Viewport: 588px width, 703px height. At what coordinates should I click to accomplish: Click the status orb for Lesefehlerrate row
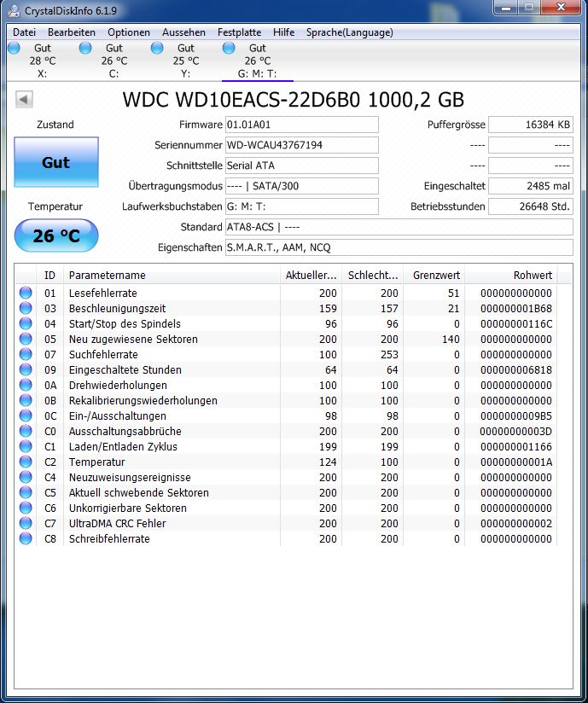(26, 293)
